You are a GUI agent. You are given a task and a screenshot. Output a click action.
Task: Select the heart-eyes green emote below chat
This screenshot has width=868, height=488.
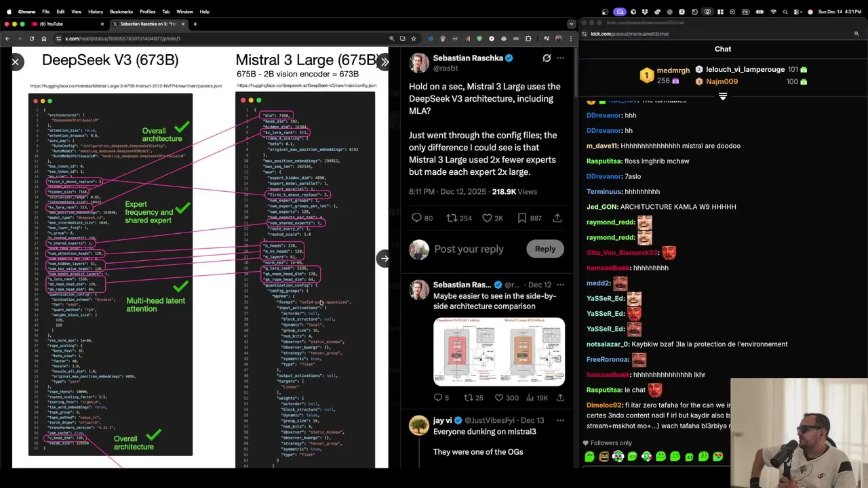pos(718,457)
